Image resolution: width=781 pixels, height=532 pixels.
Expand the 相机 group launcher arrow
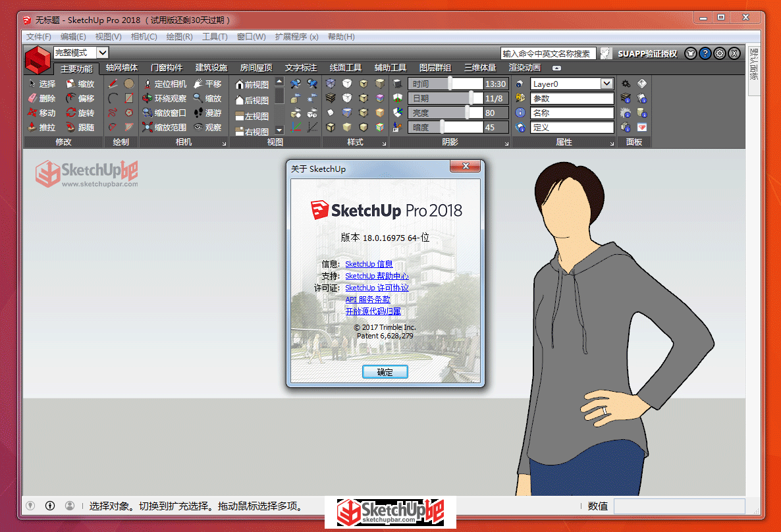pyautogui.click(x=224, y=144)
